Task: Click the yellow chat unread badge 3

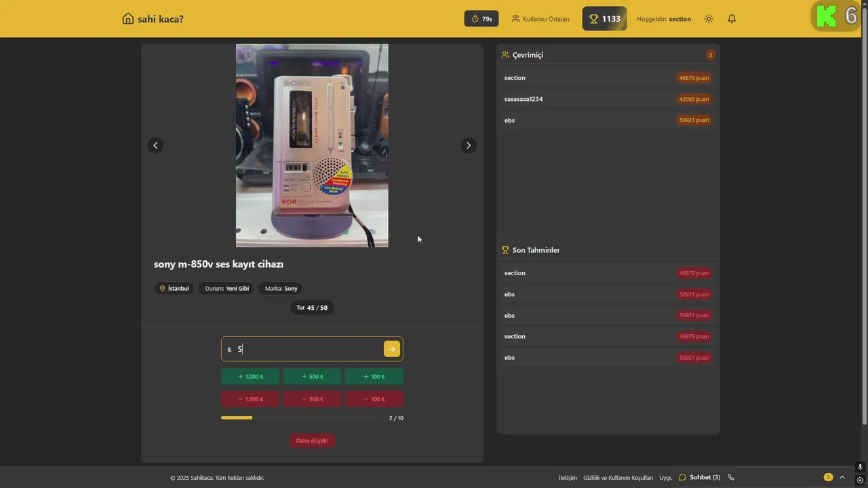Action: click(828, 477)
